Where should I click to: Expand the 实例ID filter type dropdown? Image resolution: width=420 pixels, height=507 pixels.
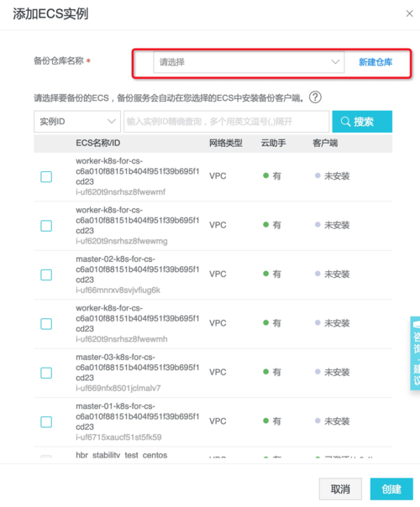77,122
